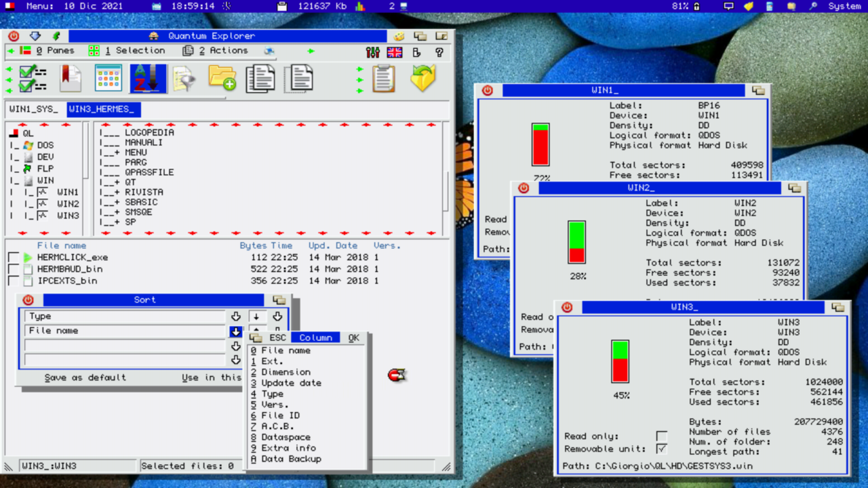The width and height of the screenshot is (868, 488).
Task: Click the globe icon next to Actions
Action: pyautogui.click(x=269, y=51)
